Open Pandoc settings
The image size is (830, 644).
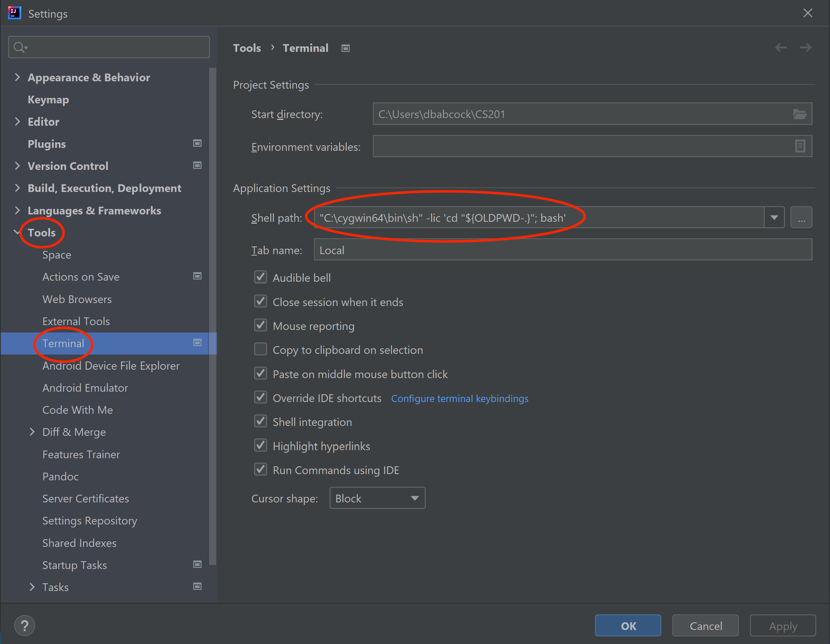point(60,476)
